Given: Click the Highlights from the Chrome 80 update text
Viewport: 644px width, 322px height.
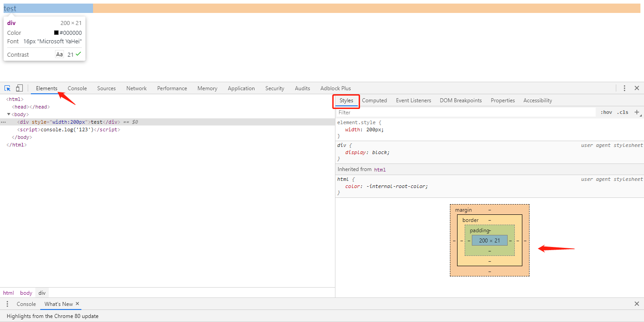Looking at the screenshot, I should [x=52, y=316].
